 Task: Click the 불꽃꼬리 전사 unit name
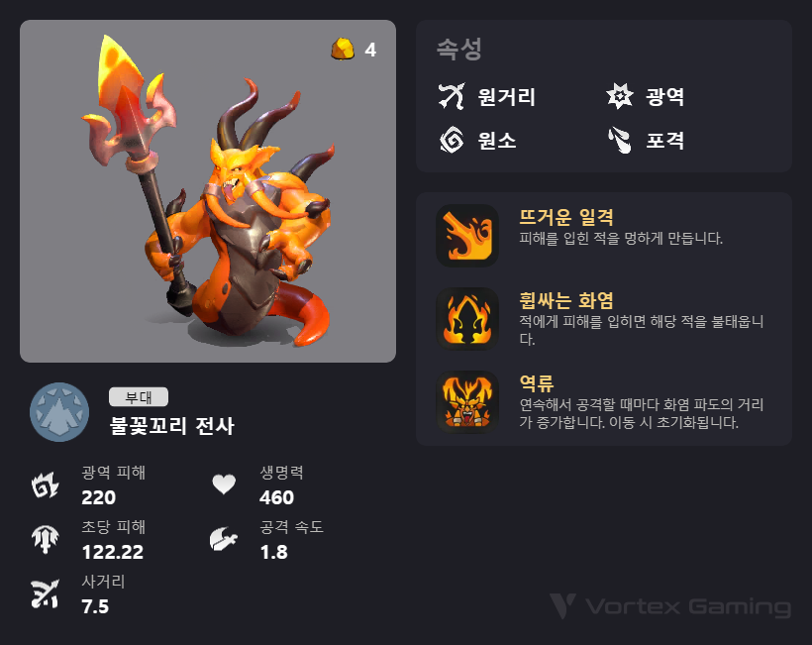tap(172, 426)
